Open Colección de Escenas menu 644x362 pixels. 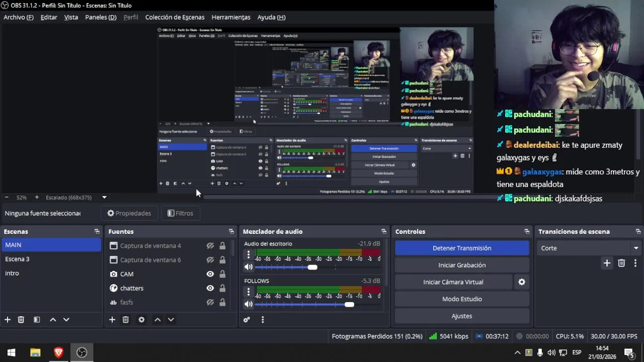tap(175, 17)
